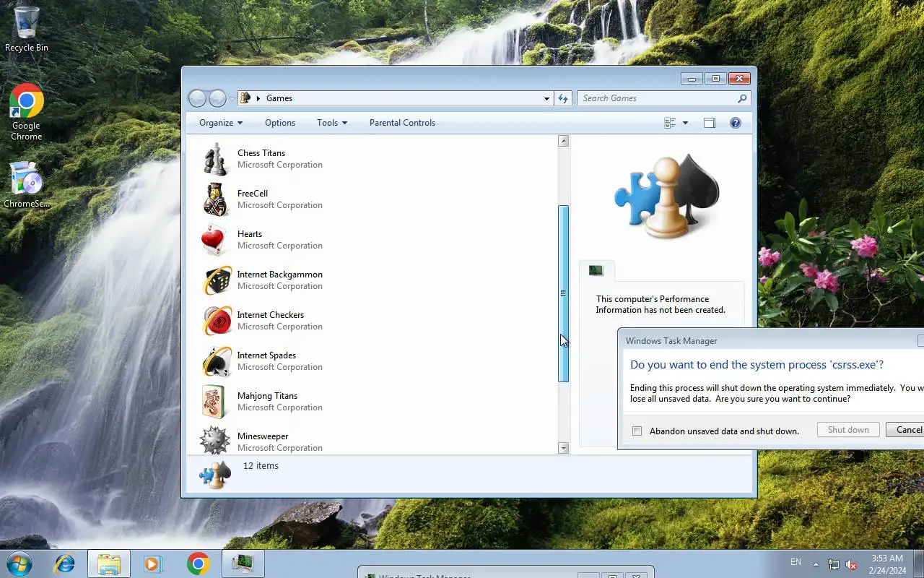Select the FreeCell game icon
The width and height of the screenshot is (924, 578).
215,199
